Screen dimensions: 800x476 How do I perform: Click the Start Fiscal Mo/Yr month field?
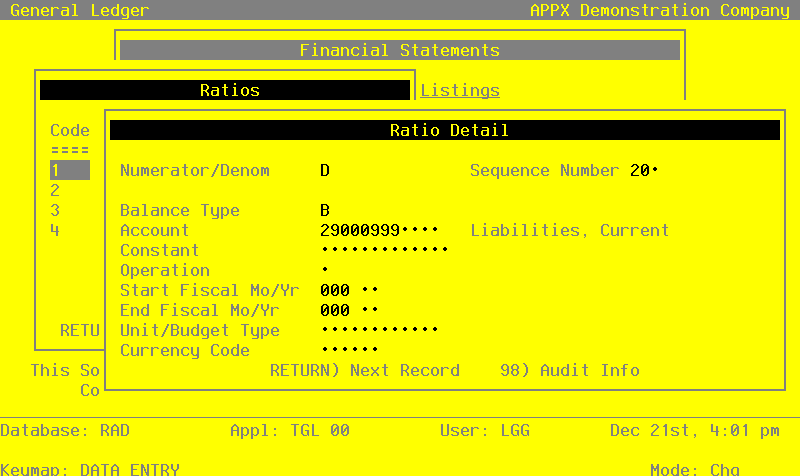coord(335,290)
